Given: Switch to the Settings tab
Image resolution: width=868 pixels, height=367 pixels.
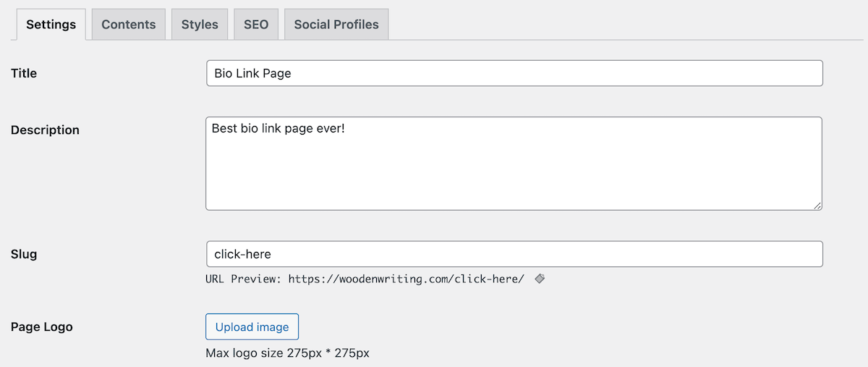Looking at the screenshot, I should (x=51, y=25).
